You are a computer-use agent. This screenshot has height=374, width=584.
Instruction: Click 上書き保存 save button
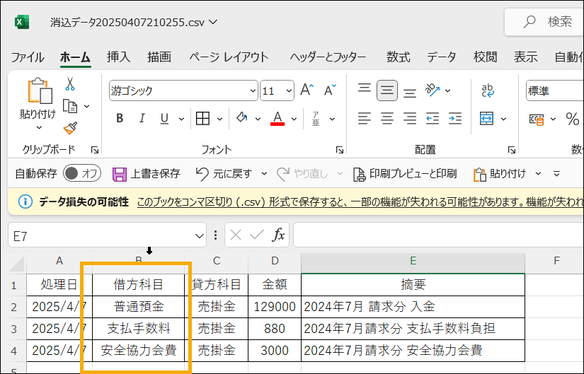[x=146, y=174]
